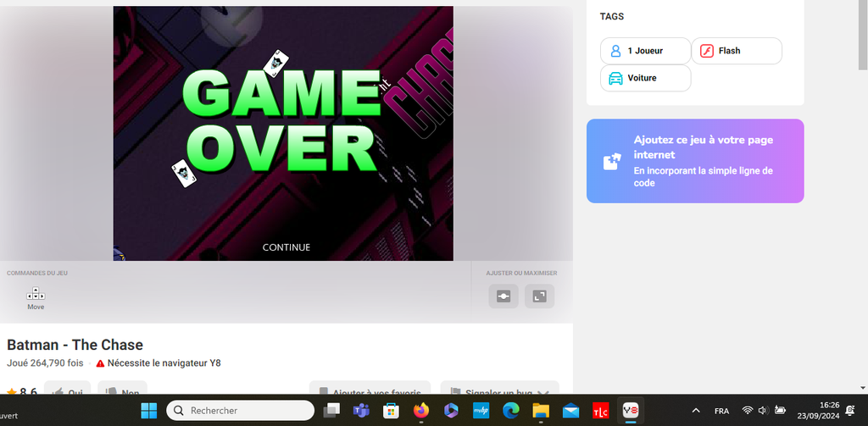The image size is (868, 426).
Task: Launch Firefox from the taskbar
Action: 421,411
